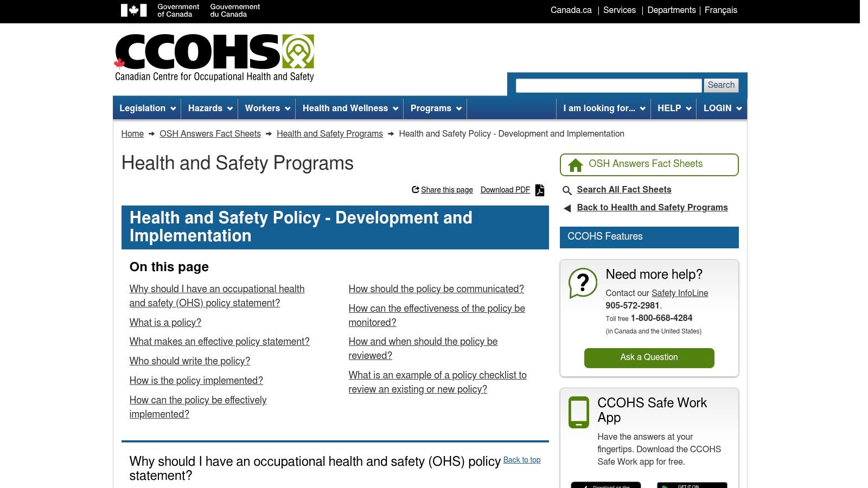Click the 'Health and Safety Programs' page title
868x488 pixels.
[238, 163]
